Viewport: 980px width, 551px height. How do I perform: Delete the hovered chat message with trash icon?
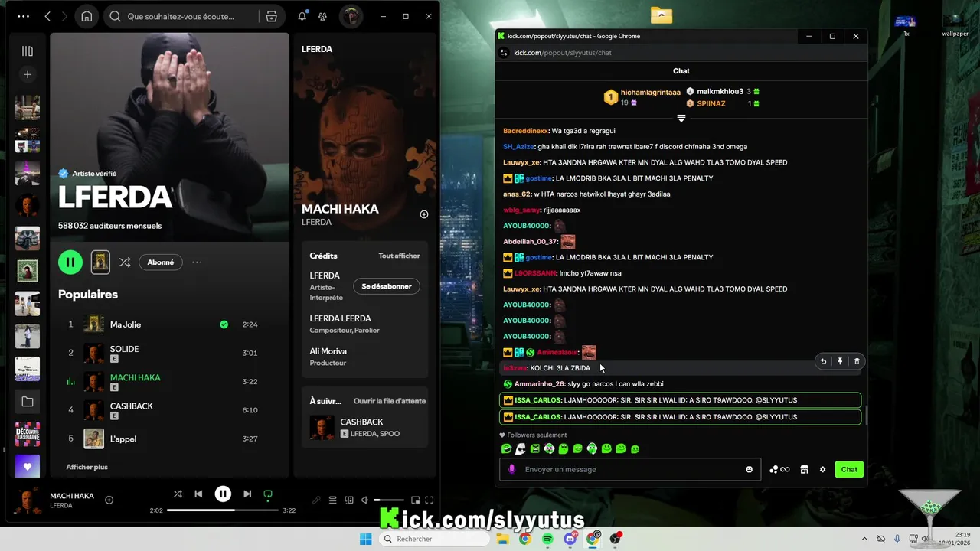(857, 361)
